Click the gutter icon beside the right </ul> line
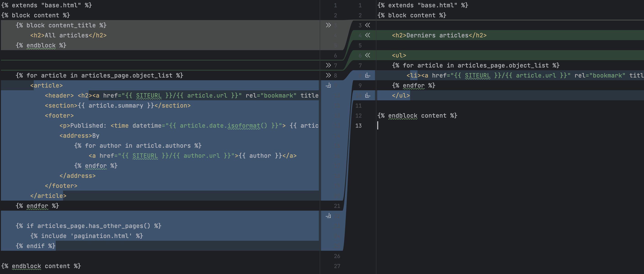644x274 pixels. [x=367, y=95]
